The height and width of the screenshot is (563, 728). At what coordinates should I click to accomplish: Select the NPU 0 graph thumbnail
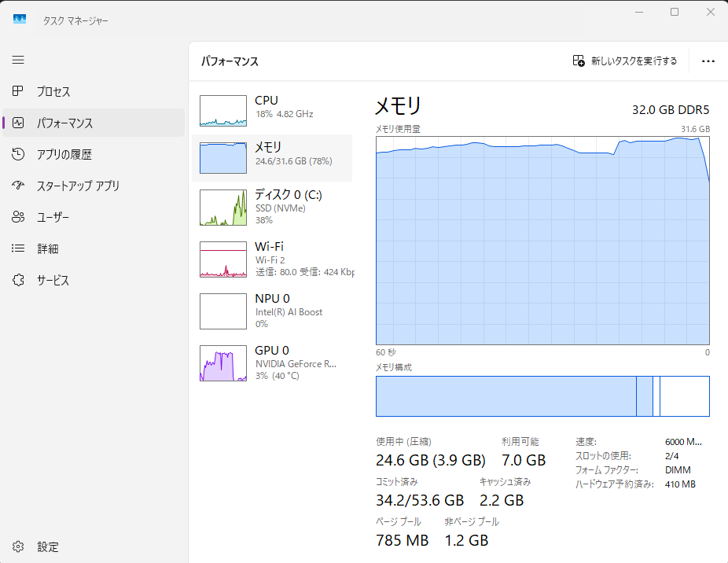point(223,311)
